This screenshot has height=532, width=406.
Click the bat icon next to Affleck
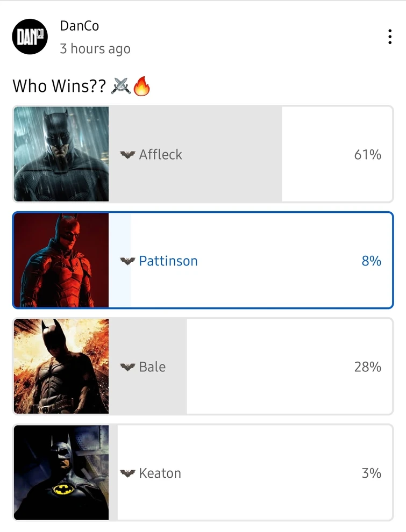[127, 154]
